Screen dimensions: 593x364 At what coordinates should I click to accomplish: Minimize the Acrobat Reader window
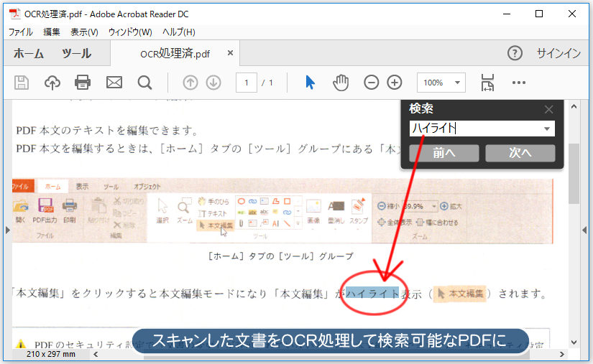tap(507, 14)
